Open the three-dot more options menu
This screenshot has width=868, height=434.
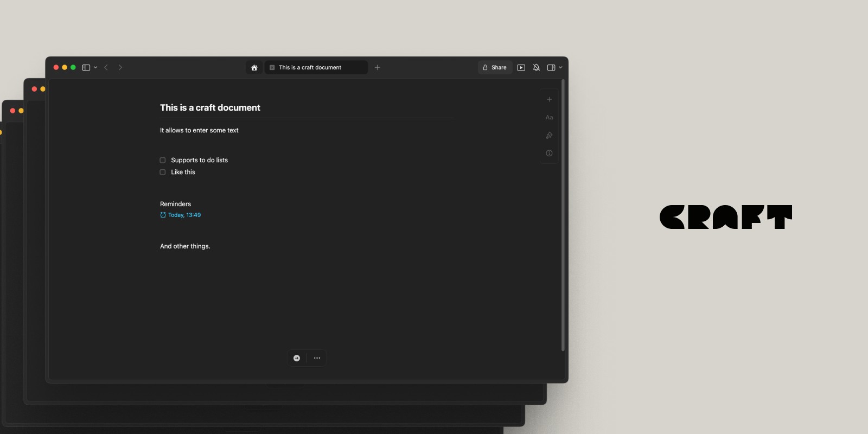pyautogui.click(x=317, y=358)
